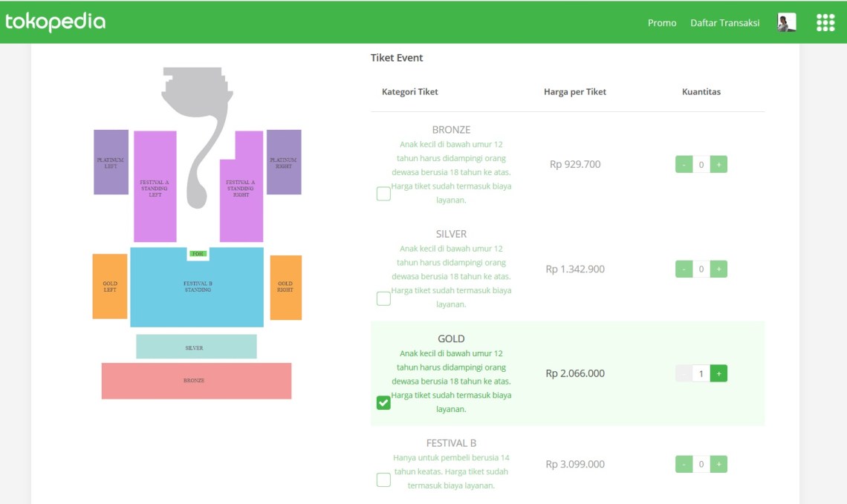
Task: Decrease Bronze ticket quantity with minus
Action: 684,165
